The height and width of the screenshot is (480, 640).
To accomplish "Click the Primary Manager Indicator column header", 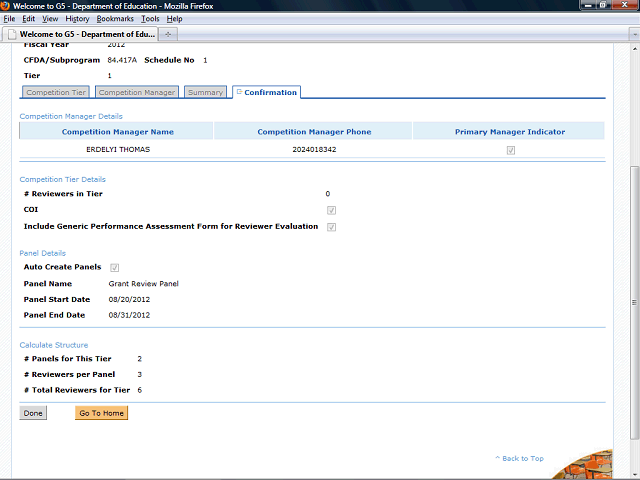I will [x=510, y=132].
